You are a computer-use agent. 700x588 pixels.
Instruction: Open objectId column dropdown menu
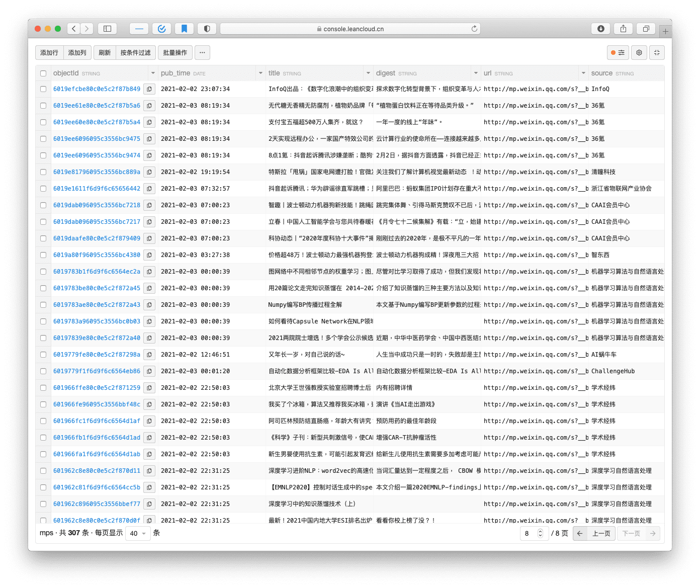pyautogui.click(x=153, y=73)
